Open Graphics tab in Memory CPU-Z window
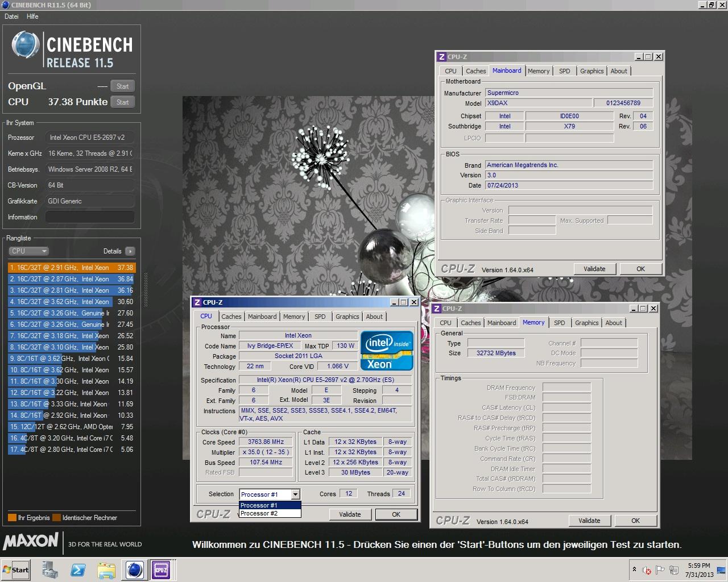This screenshot has width=728, height=582. [586, 323]
